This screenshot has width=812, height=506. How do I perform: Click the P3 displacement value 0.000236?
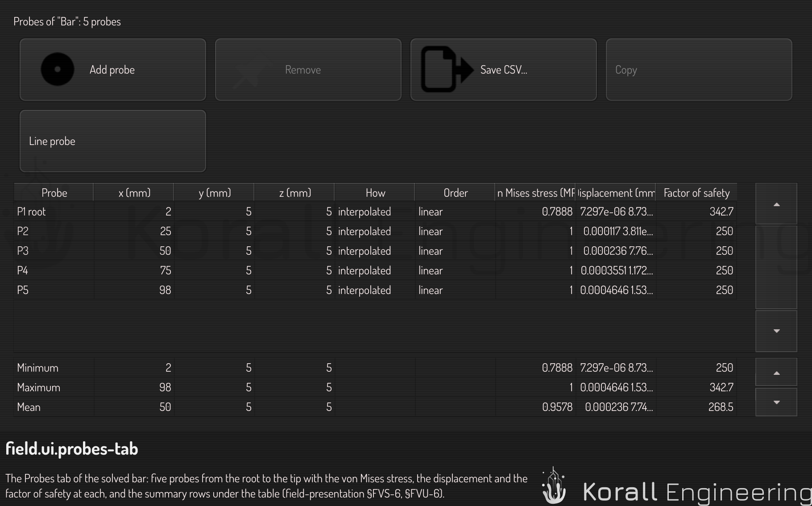[616, 251]
